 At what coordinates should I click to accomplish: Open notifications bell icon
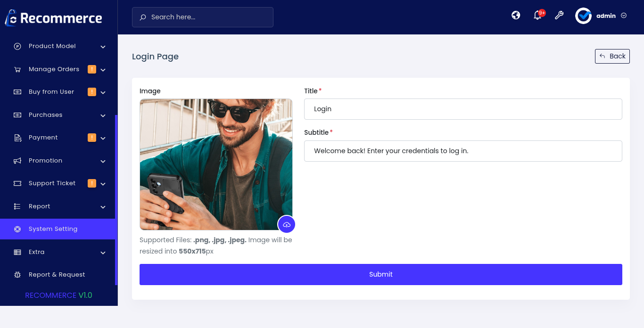pyautogui.click(x=537, y=16)
